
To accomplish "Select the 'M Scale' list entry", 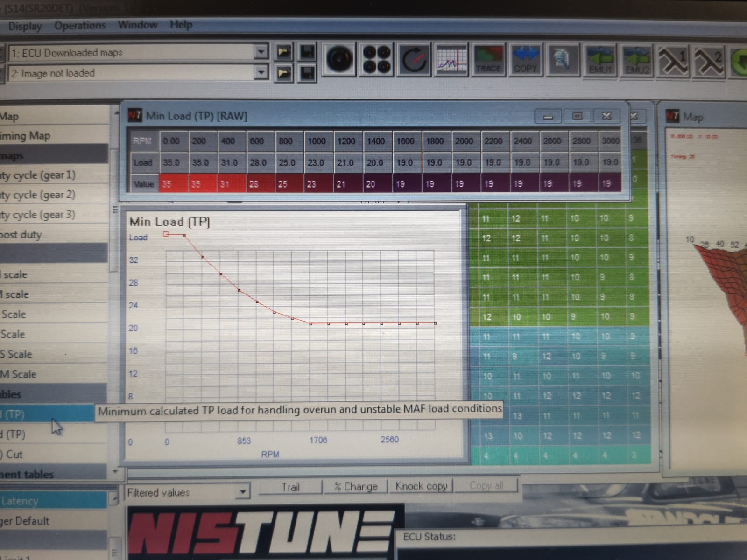I will (54, 374).
